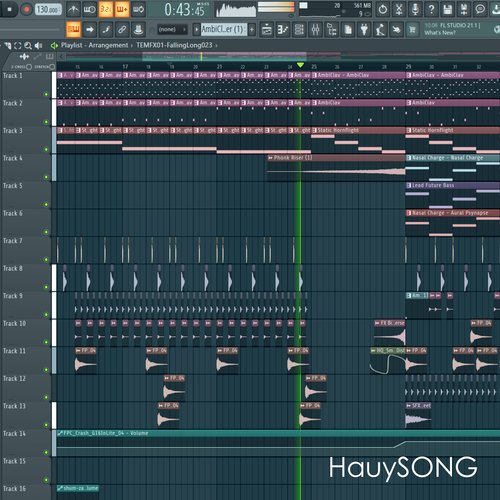Image resolution: width=500 pixels, height=500 pixels.
Task: Toggle the loop recording icon
Action: pyautogui.click(x=138, y=9)
